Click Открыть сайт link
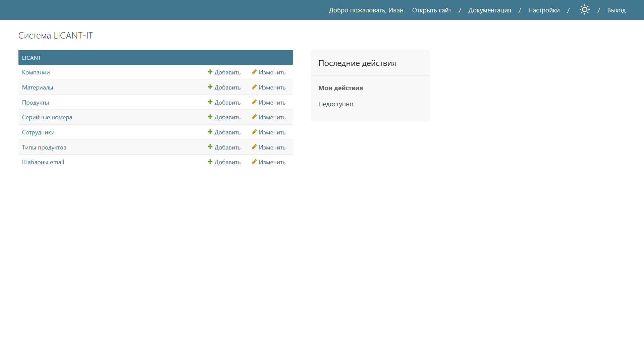Image resolution: width=644 pixels, height=362 pixels. pos(431,10)
